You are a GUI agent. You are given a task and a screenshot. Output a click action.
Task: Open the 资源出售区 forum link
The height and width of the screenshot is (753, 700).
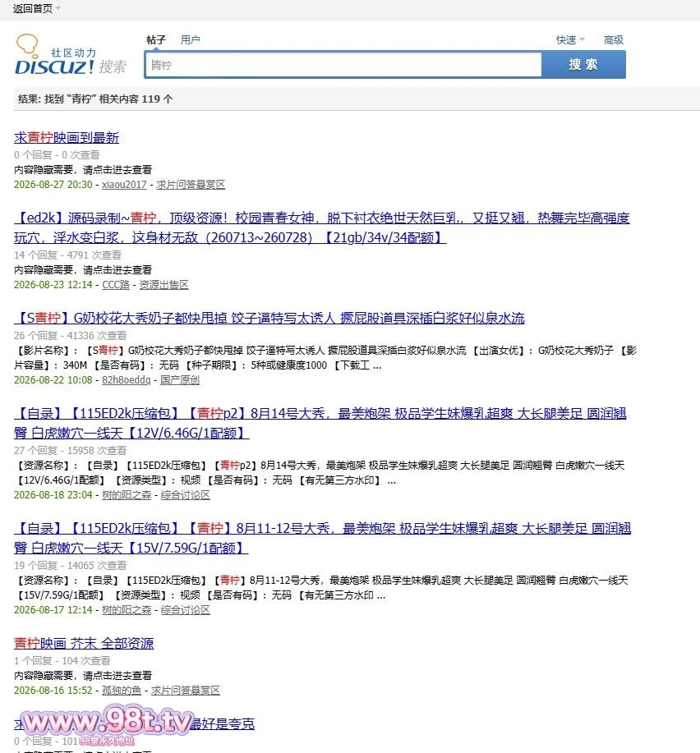(x=163, y=285)
